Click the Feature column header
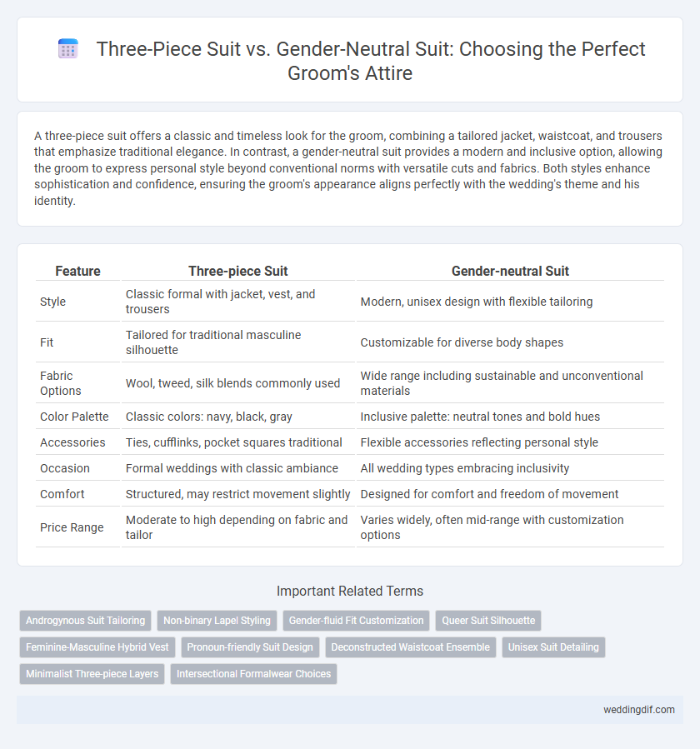 click(x=77, y=271)
